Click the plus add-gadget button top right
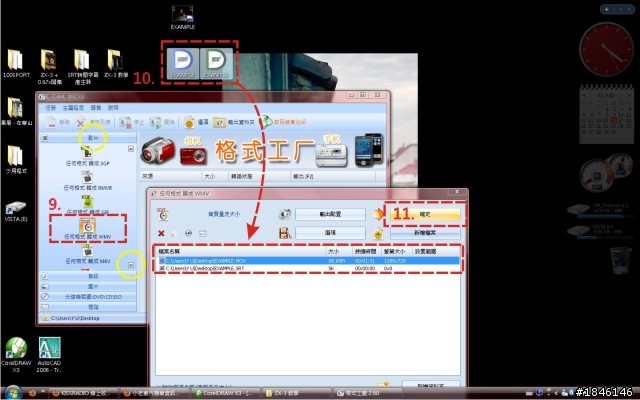640x400 pixels. click(x=607, y=9)
